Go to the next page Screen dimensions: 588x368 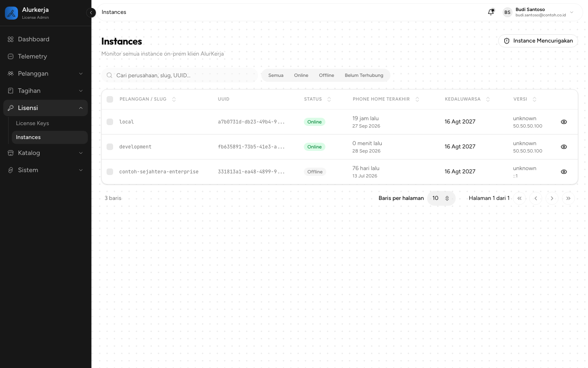(552, 198)
